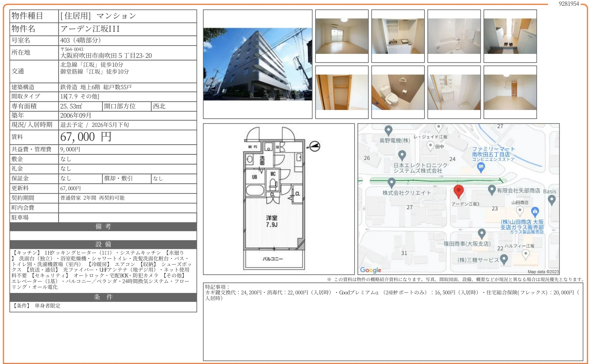
Task: Click the north compass icon on floor plan
Action: point(314,146)
